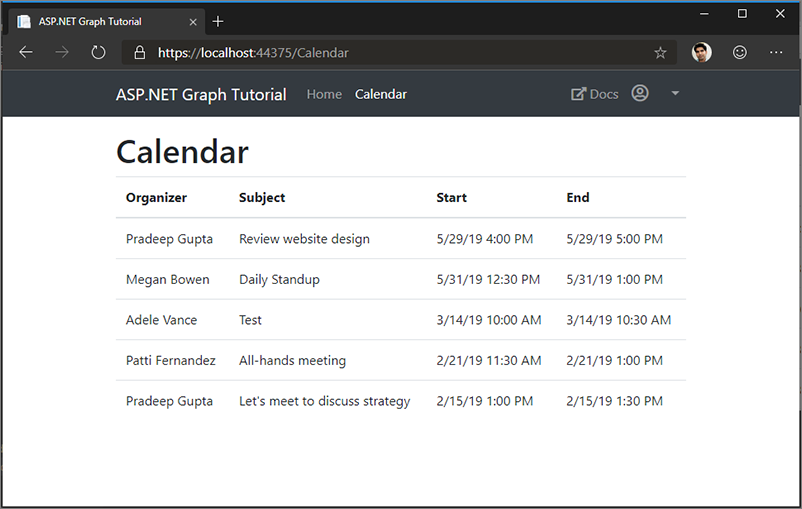Go back with the browser back arrow
This screenshot has height=509, width=802.
tap(26, 52)
